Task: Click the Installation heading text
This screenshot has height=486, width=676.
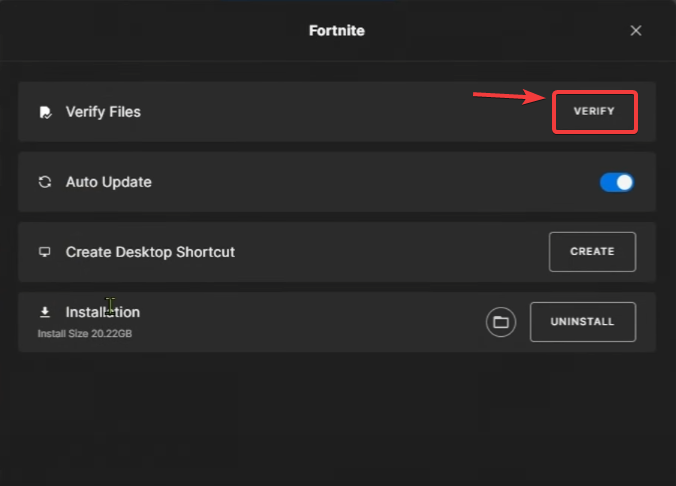Action: (102, 312)
